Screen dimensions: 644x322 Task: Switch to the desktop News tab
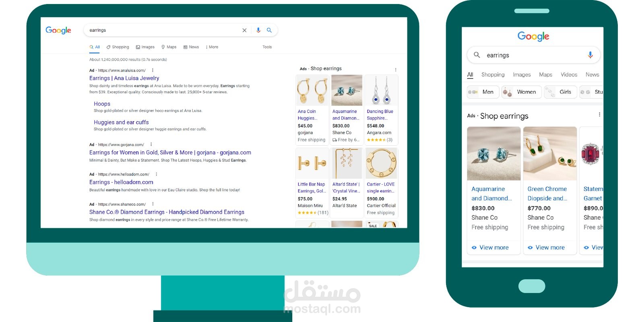(191, 47)
